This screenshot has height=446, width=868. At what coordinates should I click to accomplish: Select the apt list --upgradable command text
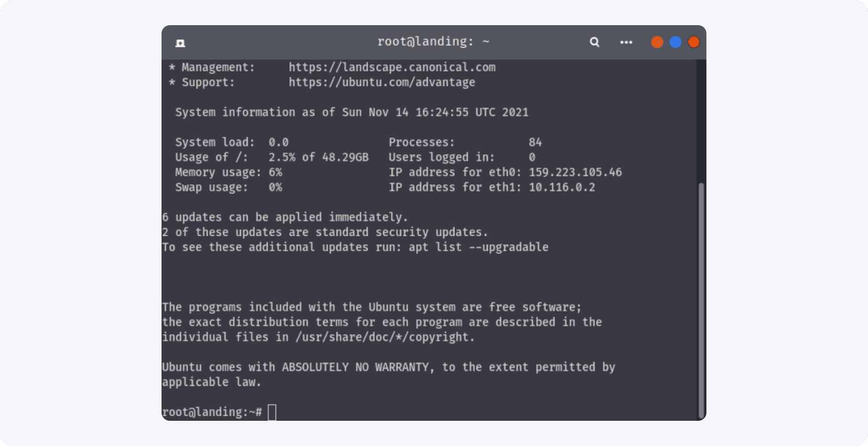[479, 247]
